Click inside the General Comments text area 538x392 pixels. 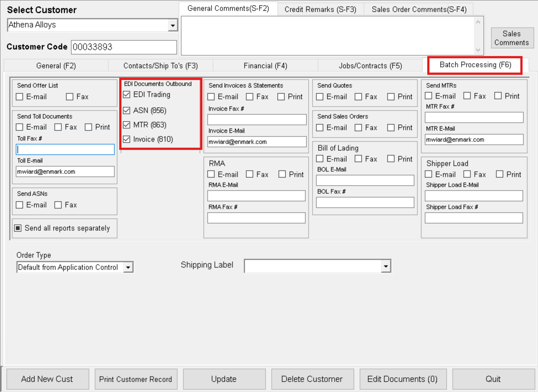point(328,36)
